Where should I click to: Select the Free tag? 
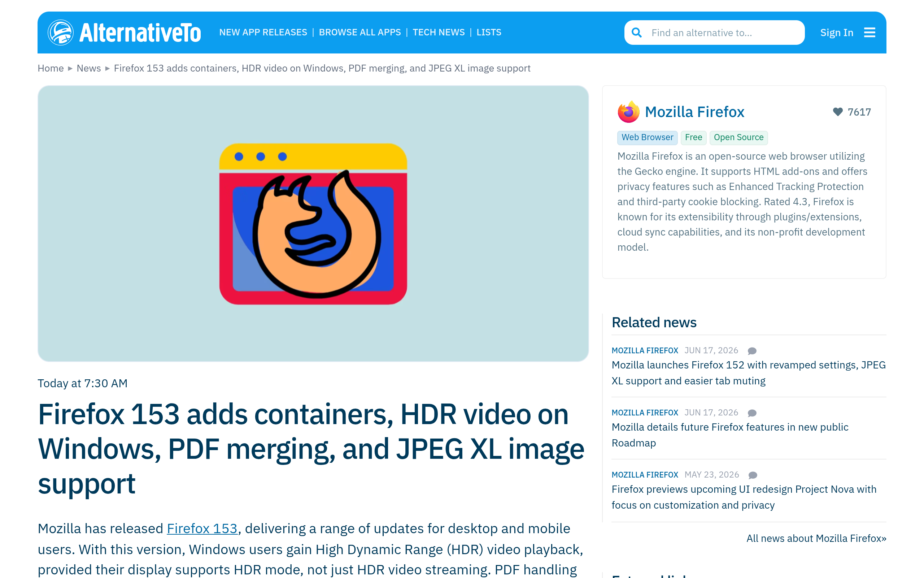pos(693,138)
